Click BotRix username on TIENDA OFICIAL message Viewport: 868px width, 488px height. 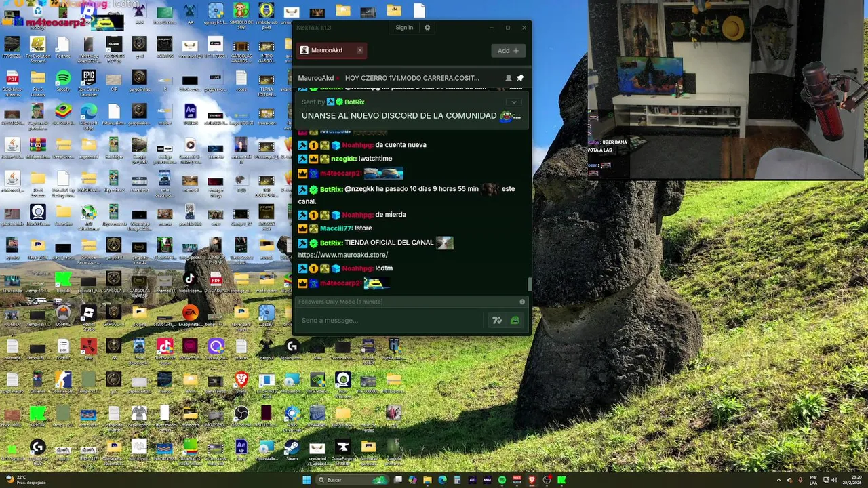click(x=331, y=243)
